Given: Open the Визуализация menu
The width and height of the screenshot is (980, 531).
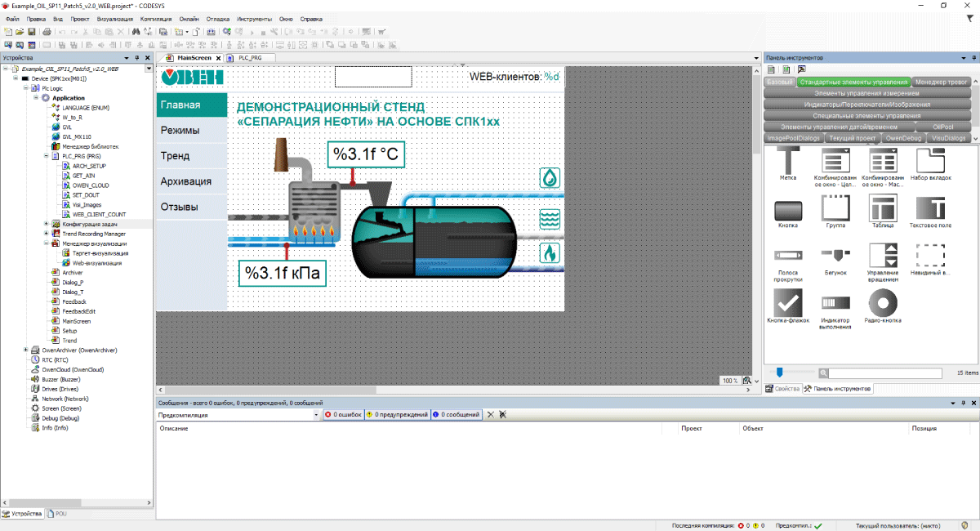Looking at the screenshot, I should (115, 18).
